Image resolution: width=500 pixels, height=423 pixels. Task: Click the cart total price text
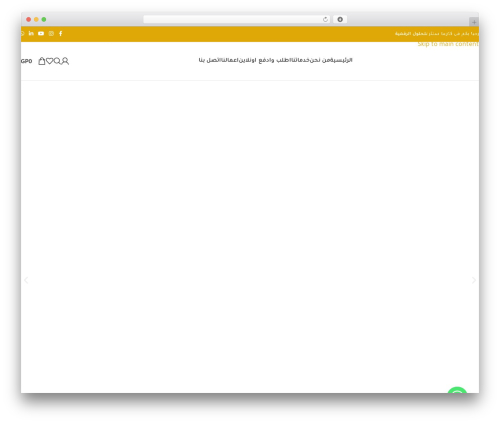[x=27, y=61]
